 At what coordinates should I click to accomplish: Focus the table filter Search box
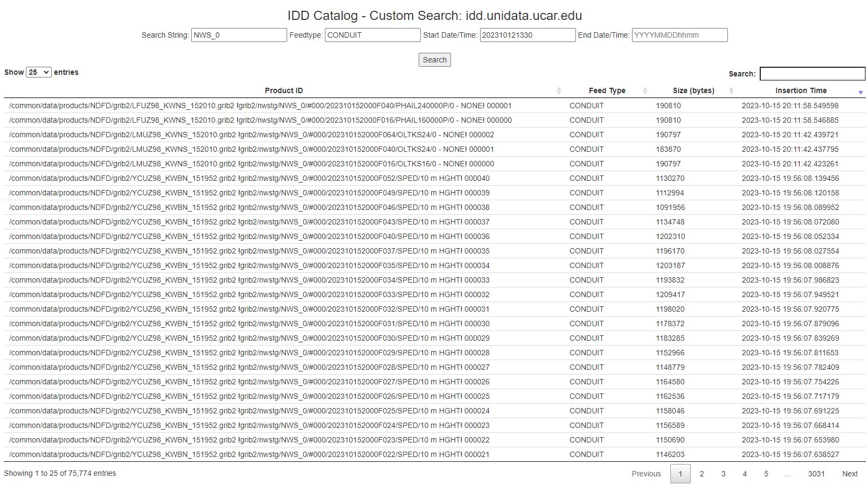coord(812,74)
